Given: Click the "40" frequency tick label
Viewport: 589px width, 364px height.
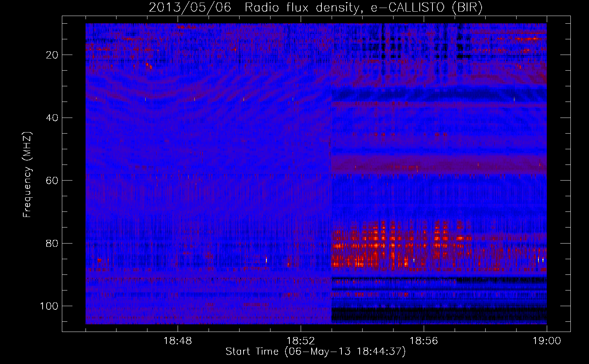Looking at the screenshot, I should pyautogui.click(x=52, y=118).
